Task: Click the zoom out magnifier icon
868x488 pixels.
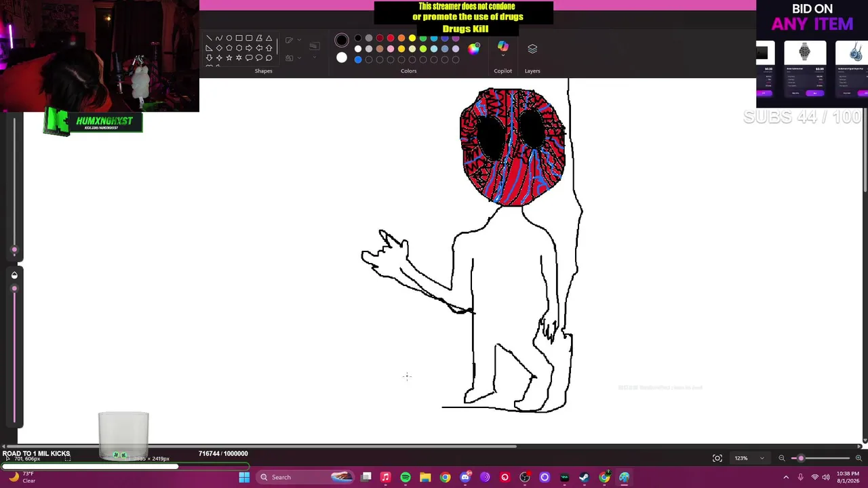Action: tap(782, 458)
